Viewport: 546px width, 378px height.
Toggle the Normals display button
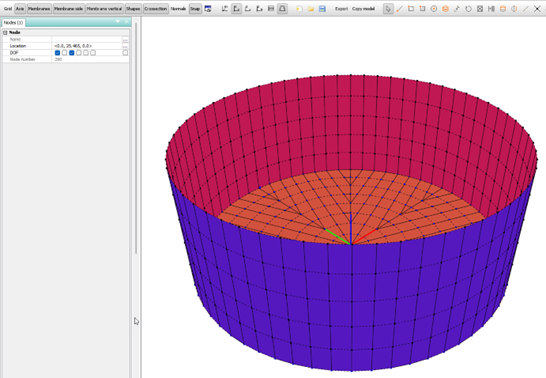coord(178,9)
